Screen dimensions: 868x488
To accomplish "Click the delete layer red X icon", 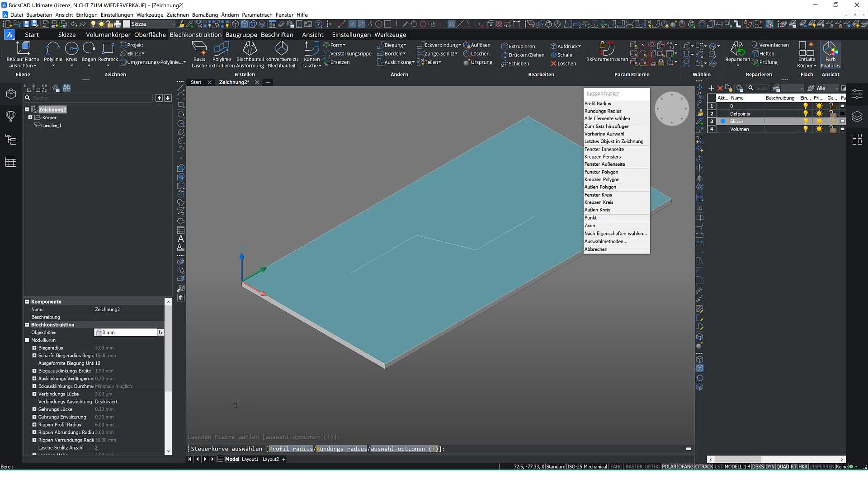I will click(720, 88).
